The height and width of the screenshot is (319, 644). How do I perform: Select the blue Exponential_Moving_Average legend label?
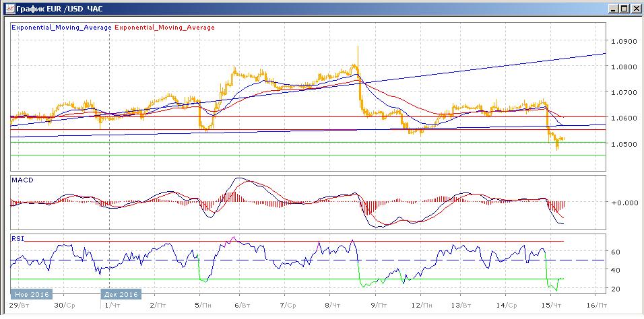(x=61, y=28)
